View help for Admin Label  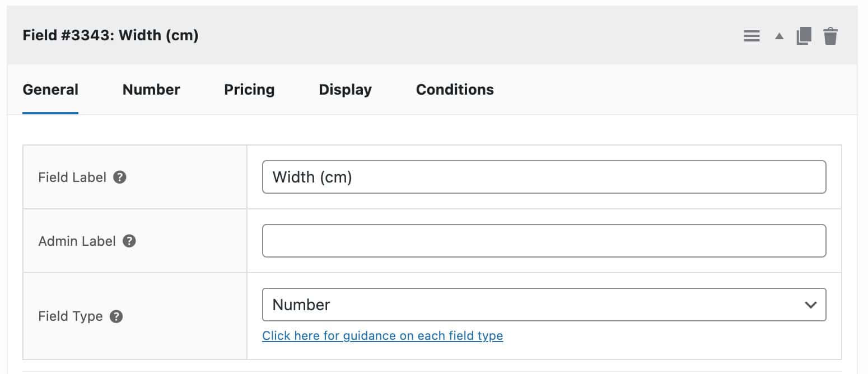pyautogui.click(x=128, y=241)
